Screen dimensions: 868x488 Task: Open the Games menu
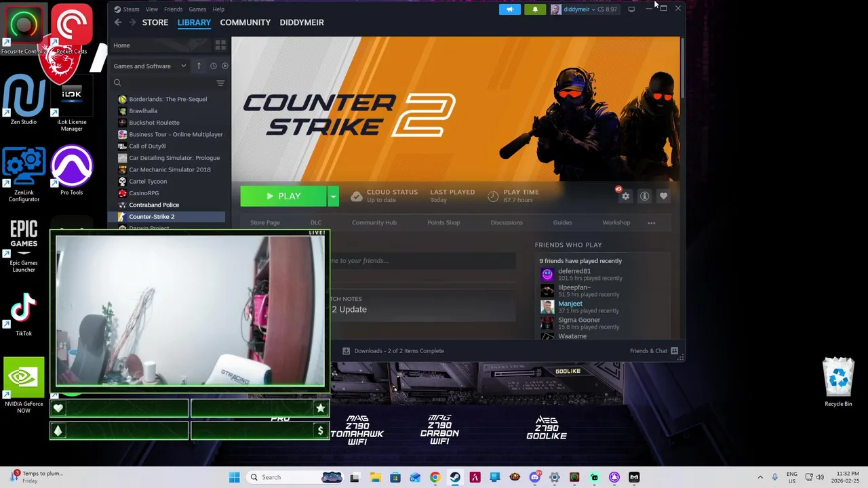(197, 9)
